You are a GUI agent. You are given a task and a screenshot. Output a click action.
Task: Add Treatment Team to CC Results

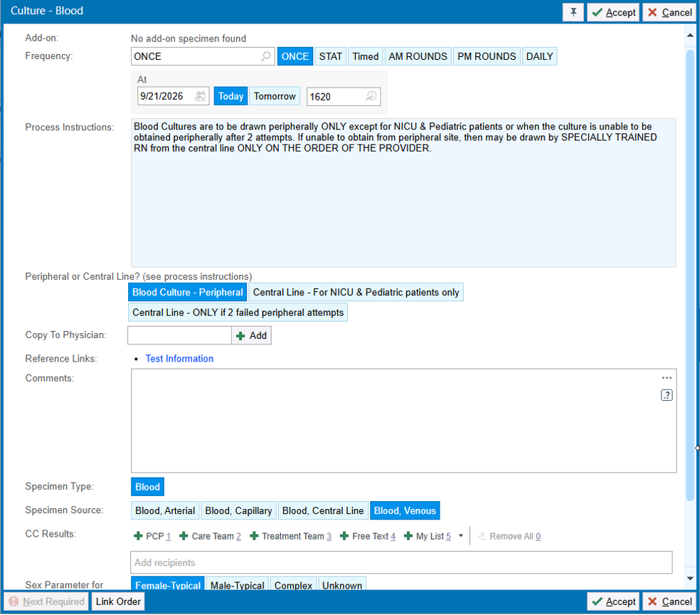pyautogui.click(x=291, y=537)
